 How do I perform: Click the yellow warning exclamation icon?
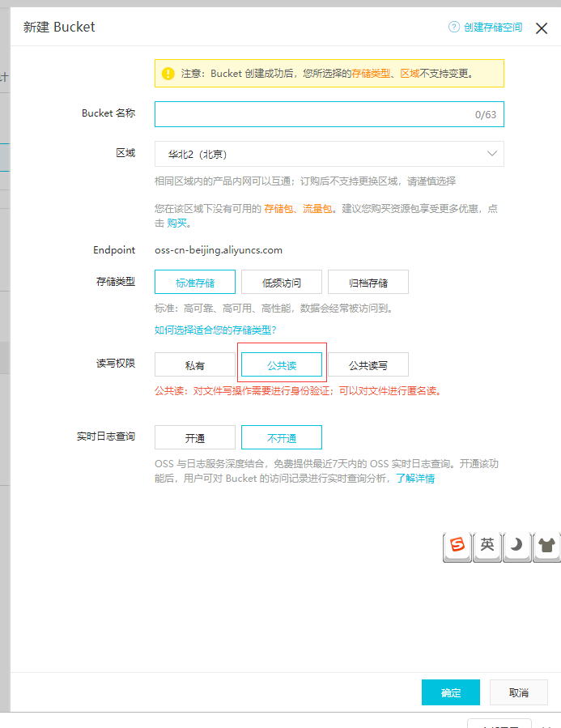pyautogui.click(x=168, y=74)
